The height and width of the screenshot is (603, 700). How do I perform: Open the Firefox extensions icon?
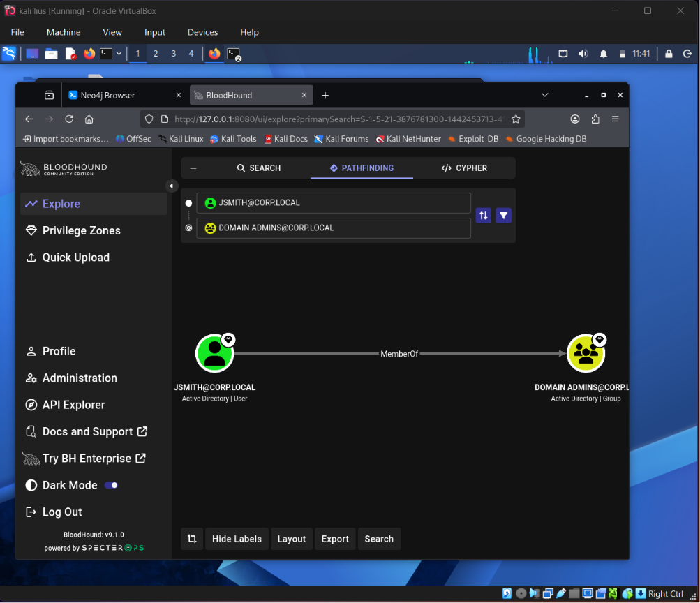[x=595, y=119]
